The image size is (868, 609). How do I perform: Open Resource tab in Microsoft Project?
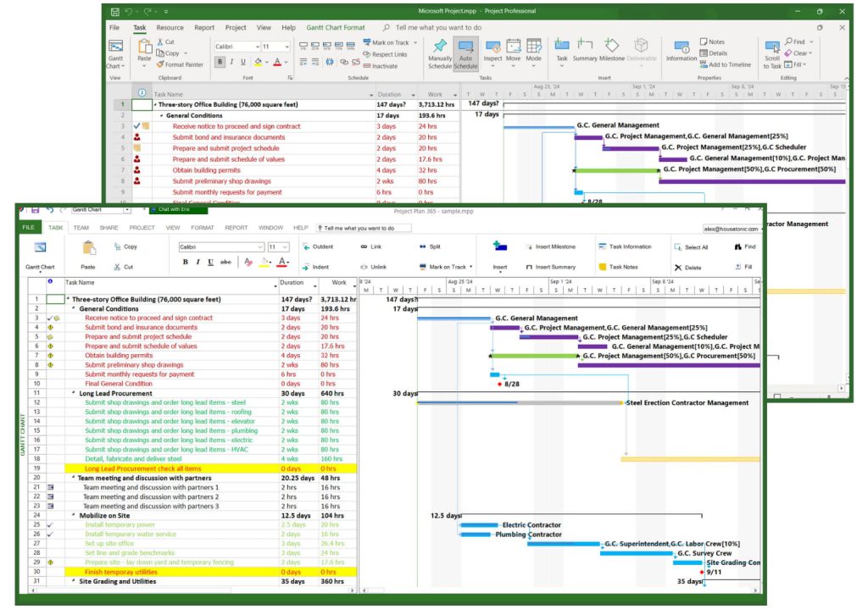(170, 28)
